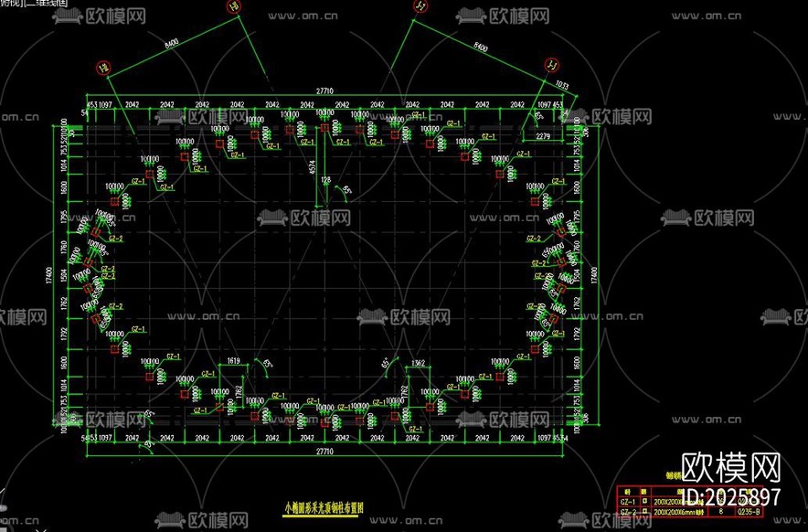Select the GZ-2 label in the legend table
This screenshot has width=808, height=532.
click(x=628, y=512)
